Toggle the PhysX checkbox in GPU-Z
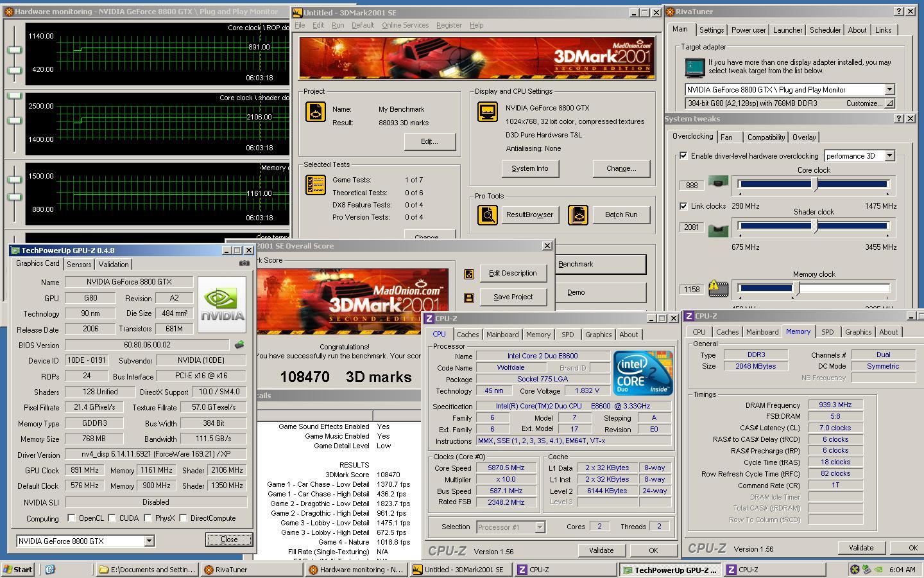This screenshot has width=924, height=578. [x=148, y=518]
